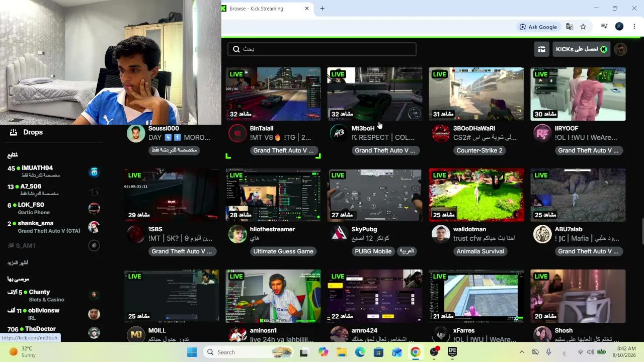Open Ultimate Guess Game category tag
The height and width of the screenshot is (362, 644).
pyautogui.click(x=283, y=251)
